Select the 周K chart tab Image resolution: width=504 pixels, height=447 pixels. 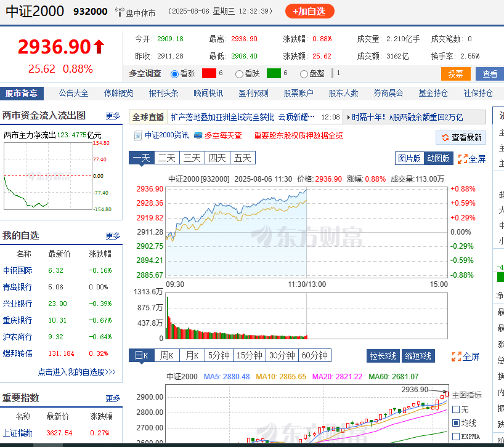click(167, 355)
